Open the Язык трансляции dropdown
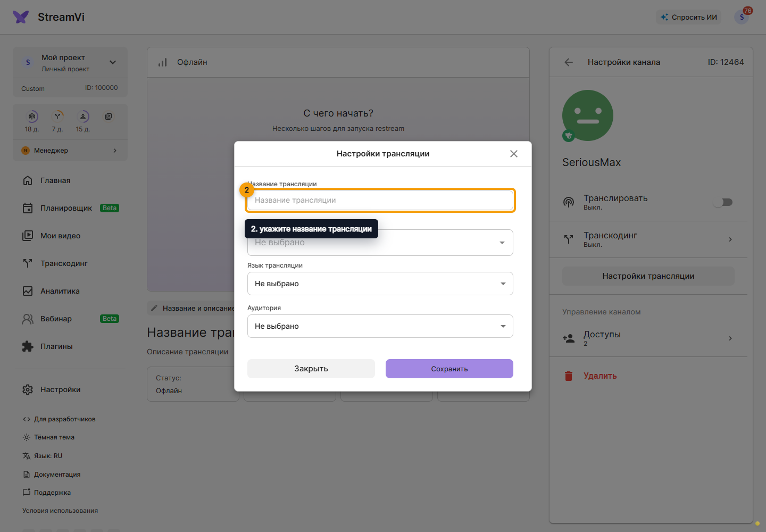 click(380, 284)
